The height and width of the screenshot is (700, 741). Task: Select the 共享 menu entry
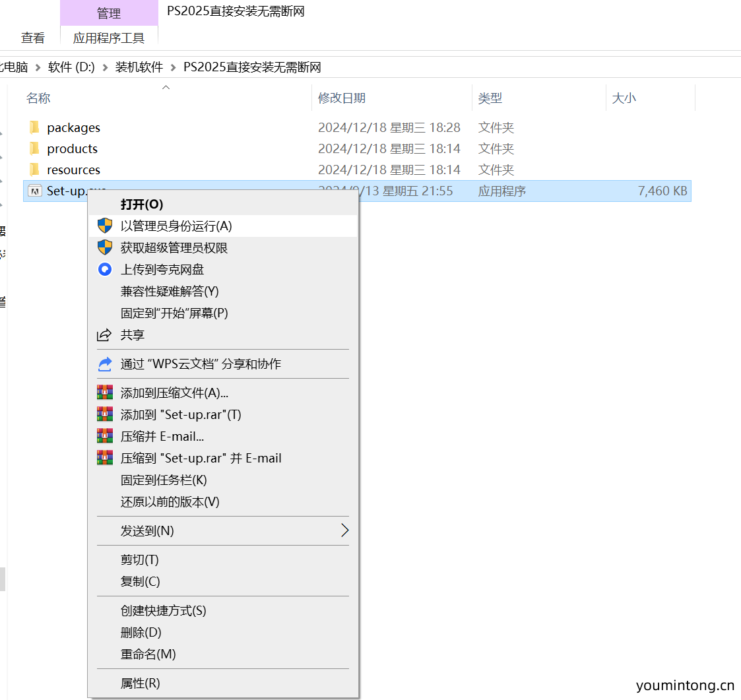point(222,334)
